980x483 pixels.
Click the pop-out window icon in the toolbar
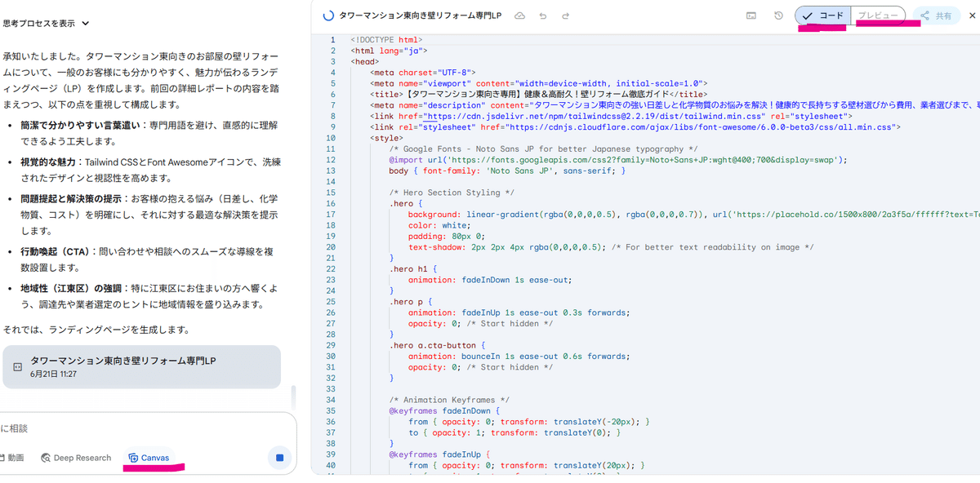tap(751, 15)
